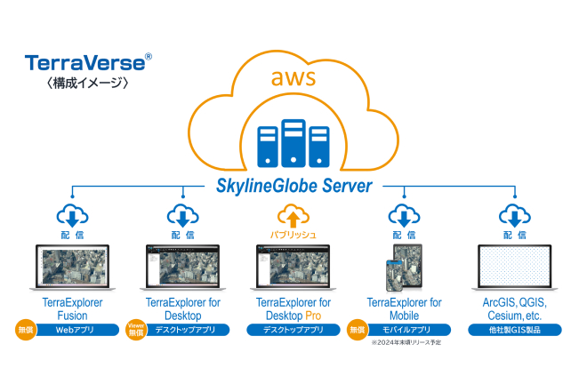Click the TerraVerse logo
Viewport: 587px width, 392px height.
(x=87, y=63)
